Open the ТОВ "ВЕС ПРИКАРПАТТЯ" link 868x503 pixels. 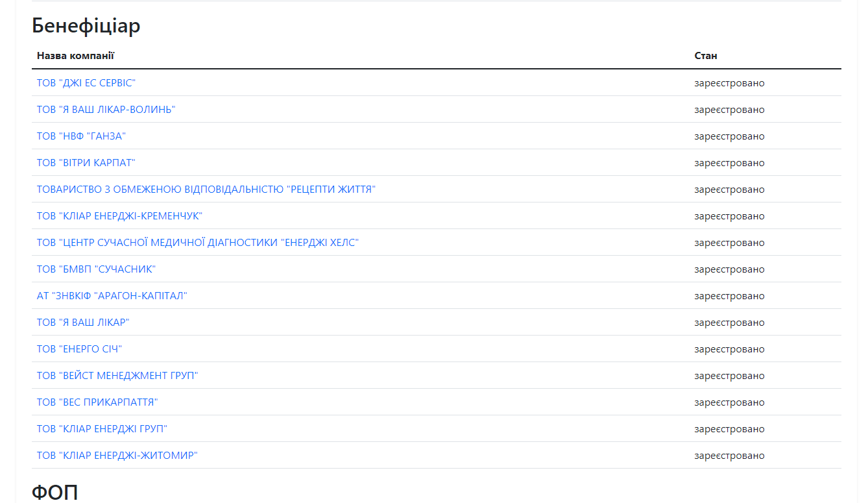tap(97, 402)
